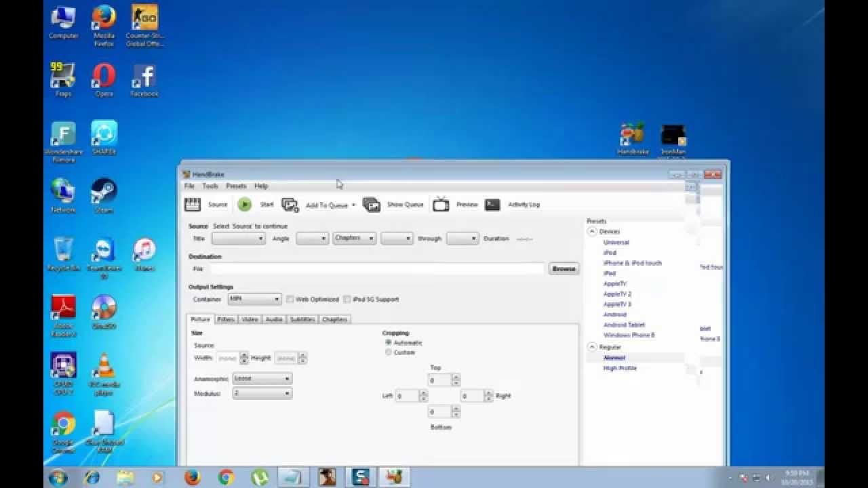Image resolution: width=868 pixels, height=488 pixels.
Task: Open the Anamorphic dropdown
Action: pyautogui.click(x=262, y=379)
